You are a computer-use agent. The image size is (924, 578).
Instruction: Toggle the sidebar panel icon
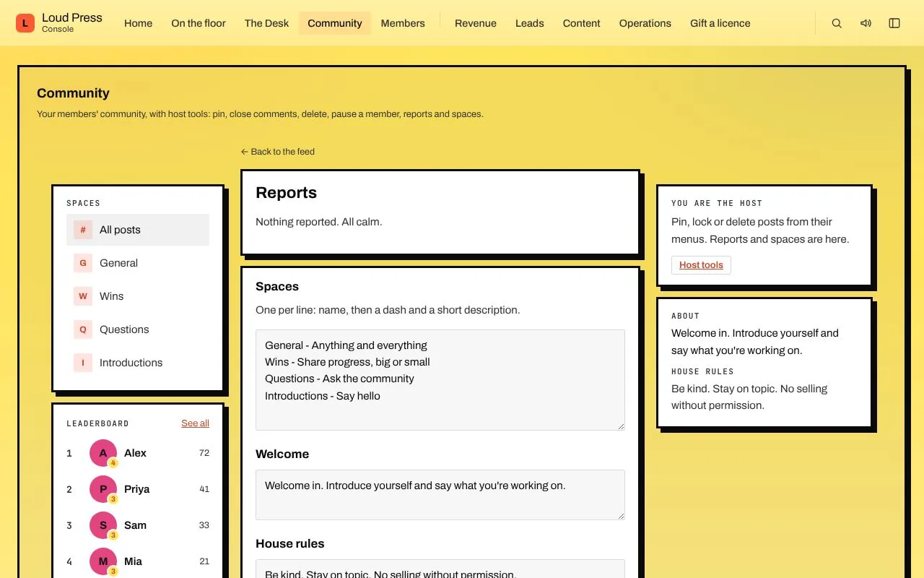[894, 23]
